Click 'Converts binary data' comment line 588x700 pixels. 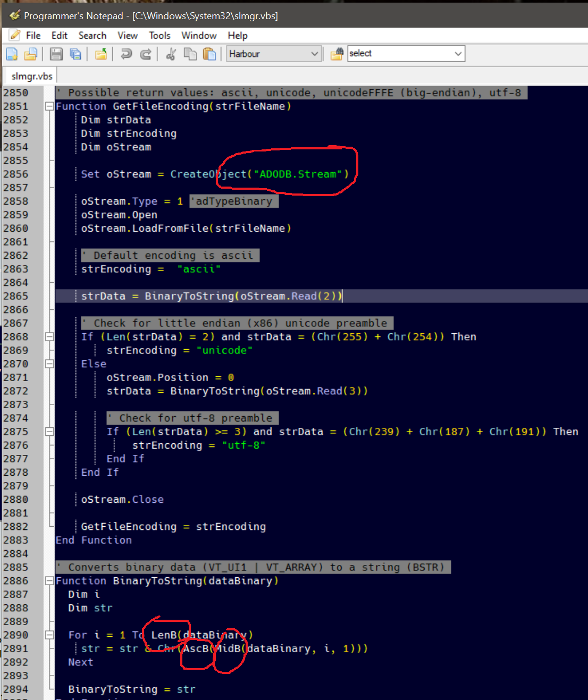(253, 567)
